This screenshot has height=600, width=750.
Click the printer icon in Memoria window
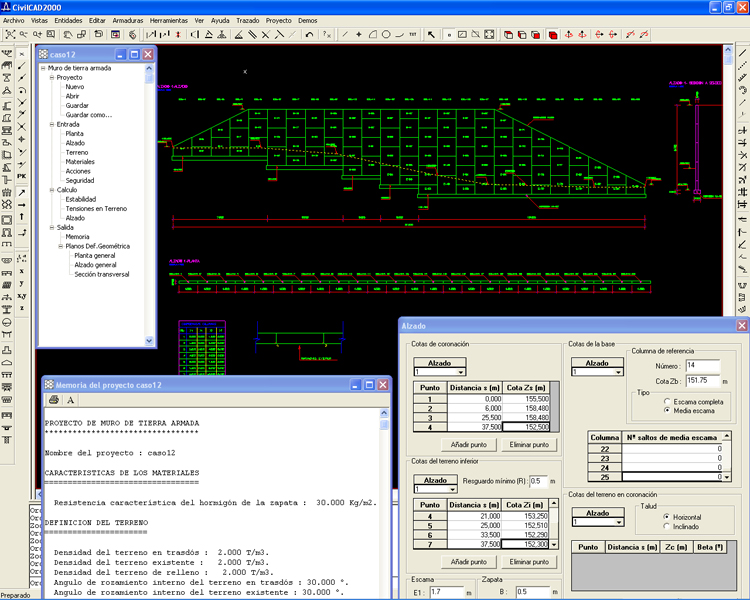click(53, 400)
